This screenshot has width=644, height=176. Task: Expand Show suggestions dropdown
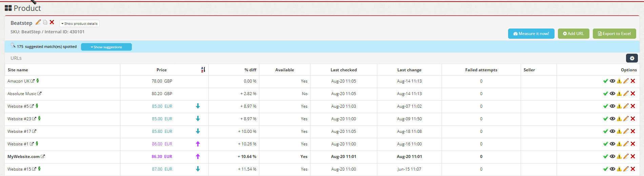coord(106,47)
